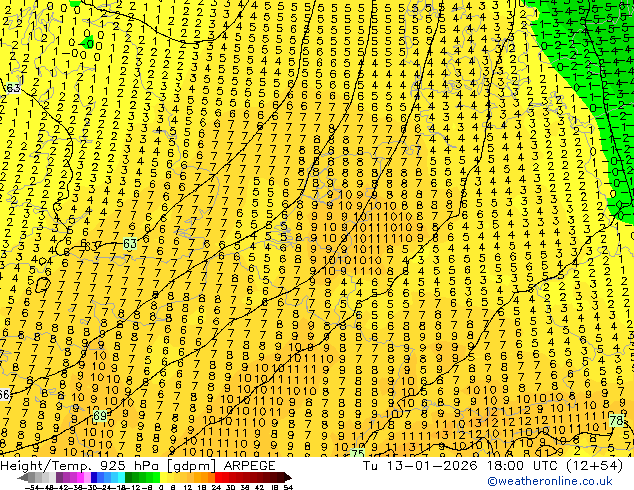Click the date text Tu 13-01-2026
The image size is (634, 490).
[420, 465]
